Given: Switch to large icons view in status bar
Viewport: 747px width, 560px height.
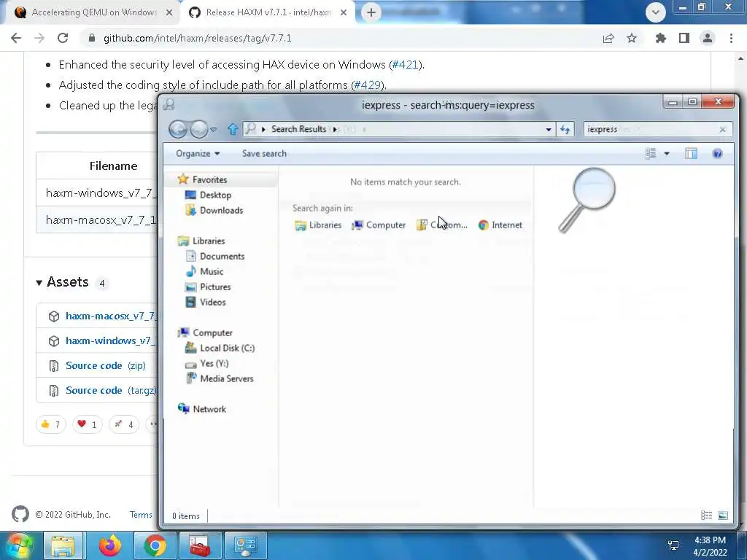Looking at the screenshot, I should [x=723, y=516].
